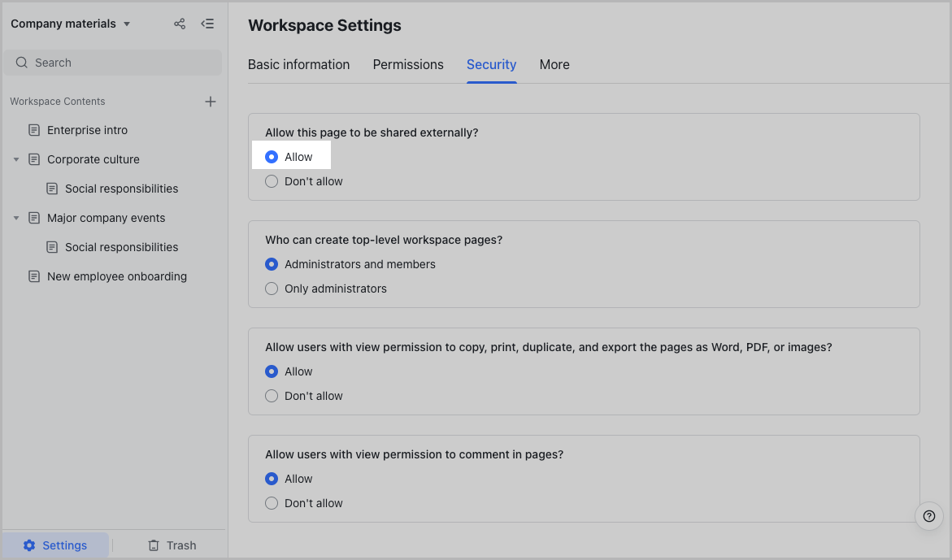Click the share workspace icon
Viewport: 952px width, 560px height.
[x=180, y=24]
